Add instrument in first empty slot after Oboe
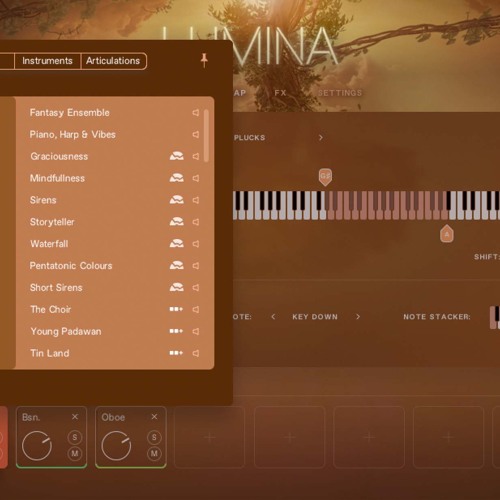The width and height of the screenshot is (500, 500). click(209, 437)
